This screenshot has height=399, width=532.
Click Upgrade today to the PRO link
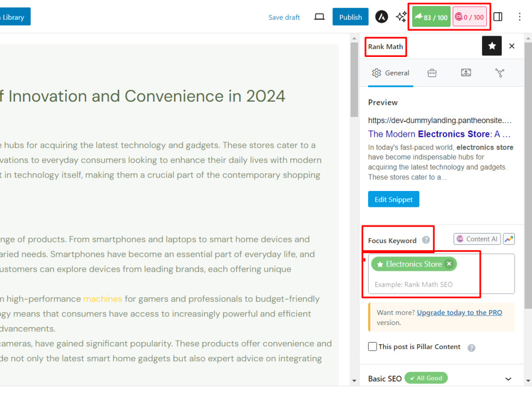[460, 312]
